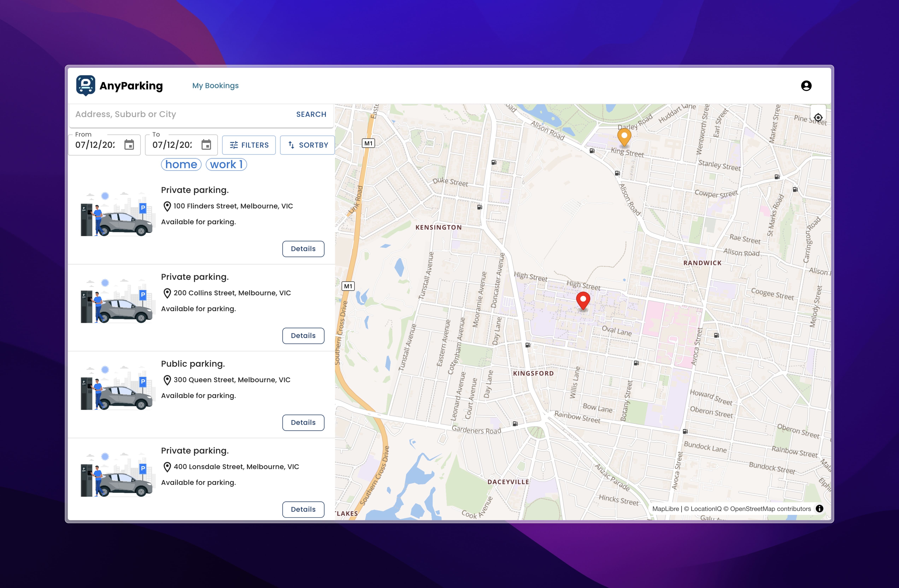Click location pin icon beside 100 Flinders Street
899x588 pixels.
[167, 206]
